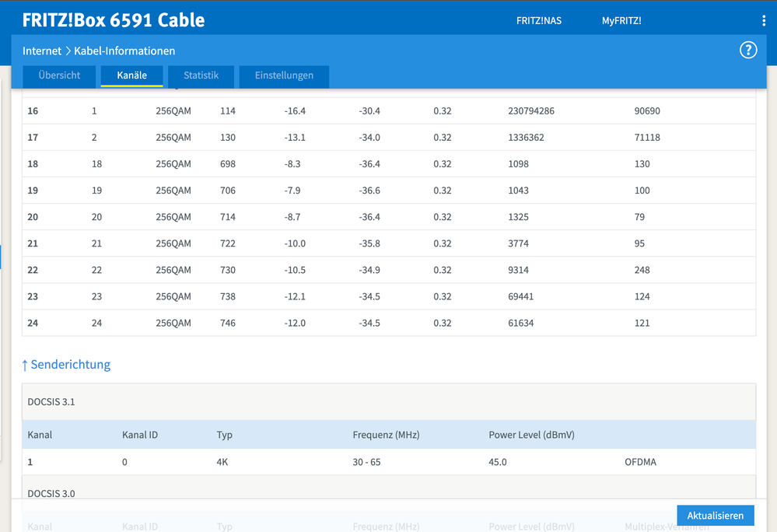Open FRITZ!NAS from the header
The width and height of the screenshot is (777, 532).
tap(539, 21)
